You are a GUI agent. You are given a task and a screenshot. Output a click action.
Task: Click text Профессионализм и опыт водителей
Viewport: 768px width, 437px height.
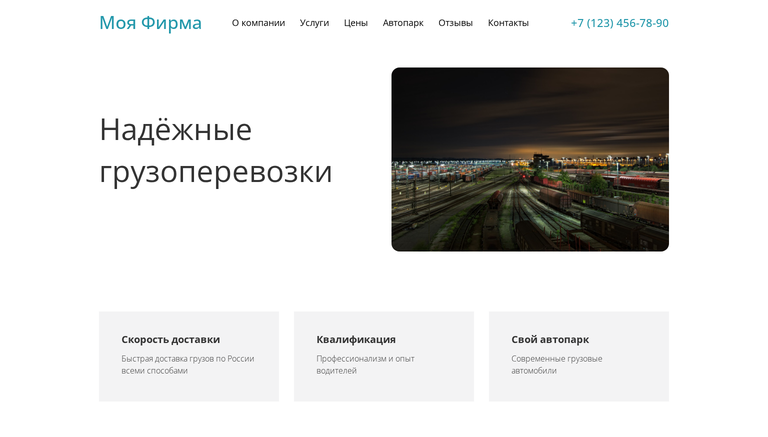pos(365,364)
